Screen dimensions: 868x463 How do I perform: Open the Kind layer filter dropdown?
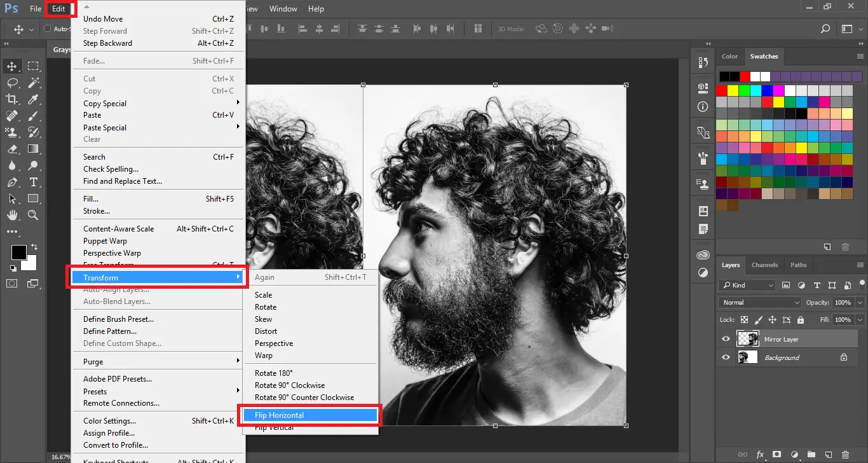(747, 285)
